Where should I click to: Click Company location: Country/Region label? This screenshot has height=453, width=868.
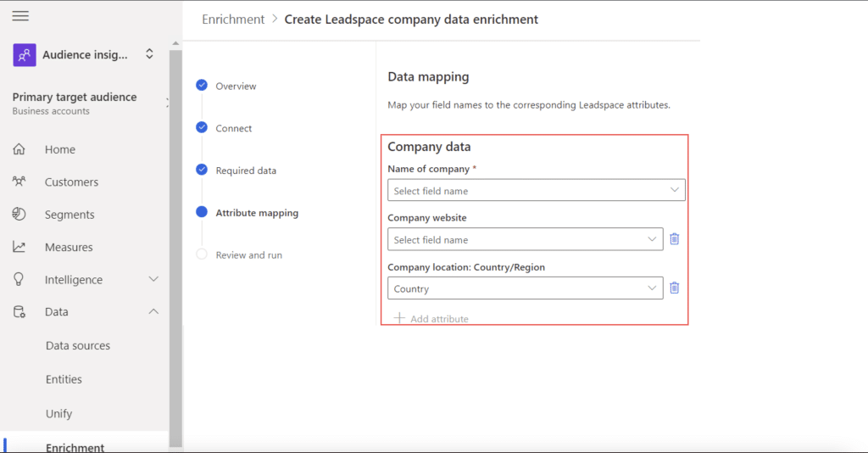point(466,267)
